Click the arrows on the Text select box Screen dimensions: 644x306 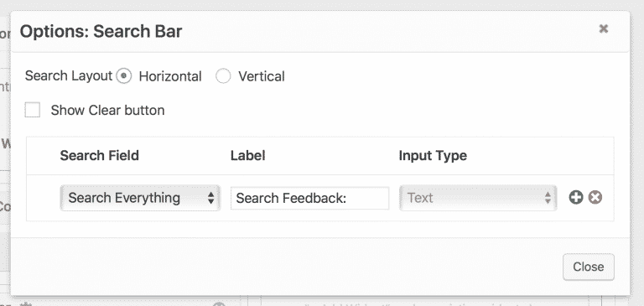548,198
